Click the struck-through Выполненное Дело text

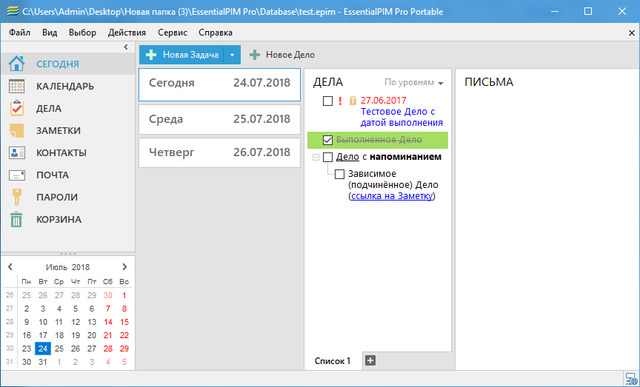click(x=379, y=140)
